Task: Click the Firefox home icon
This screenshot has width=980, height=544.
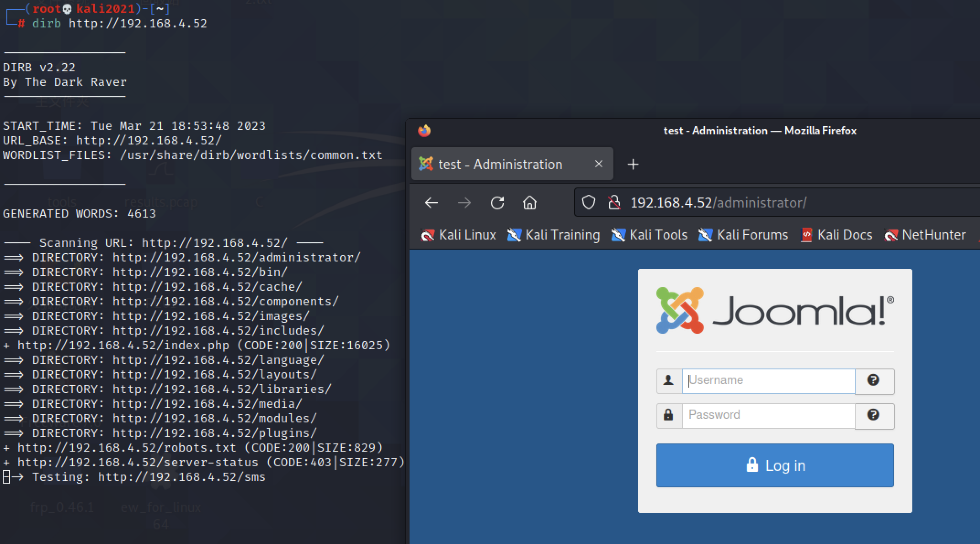Action: click(529, 203)
